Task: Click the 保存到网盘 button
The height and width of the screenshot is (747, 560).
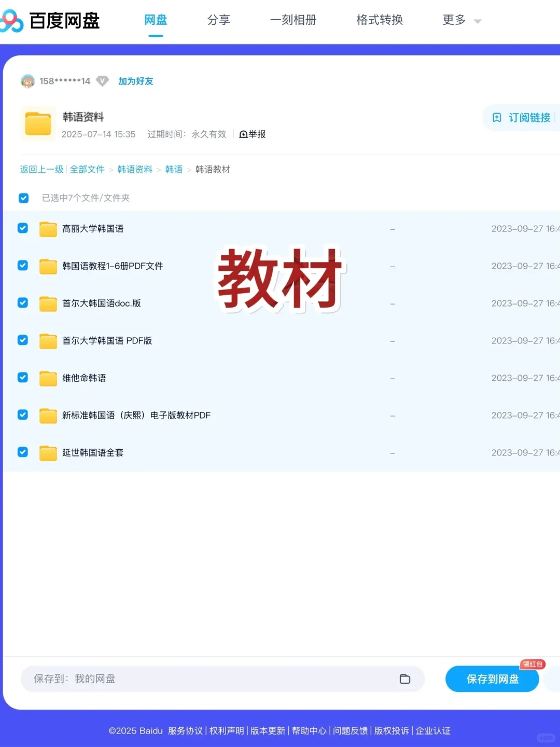Action: point(492,679)
